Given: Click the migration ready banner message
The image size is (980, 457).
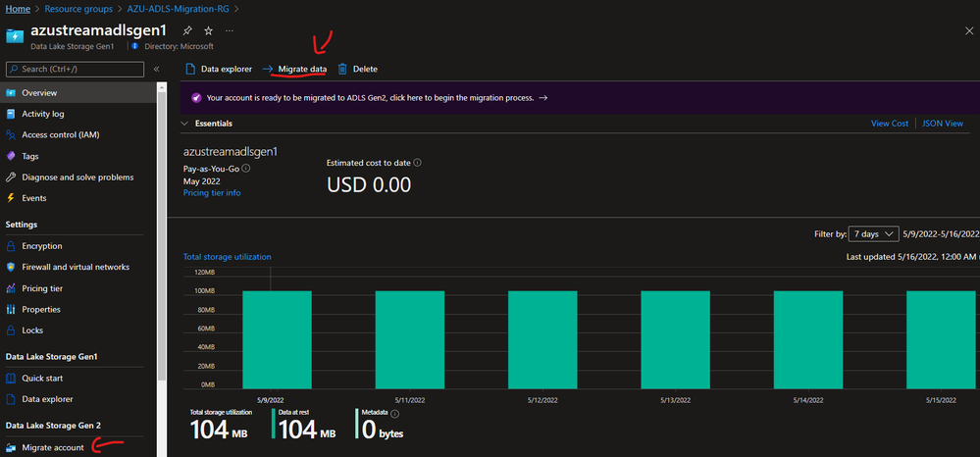Looking at the screenshot, I should click(x=370, y=98).
